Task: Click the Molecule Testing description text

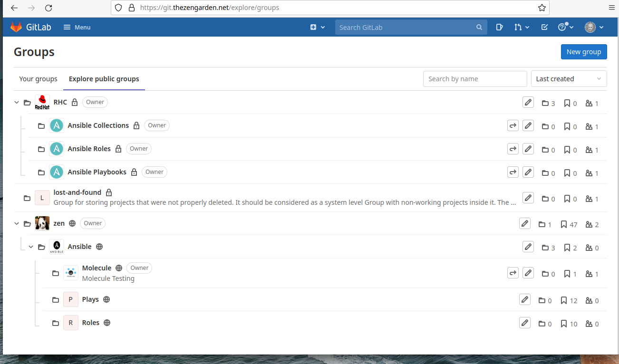Action: tap(108, 278)
